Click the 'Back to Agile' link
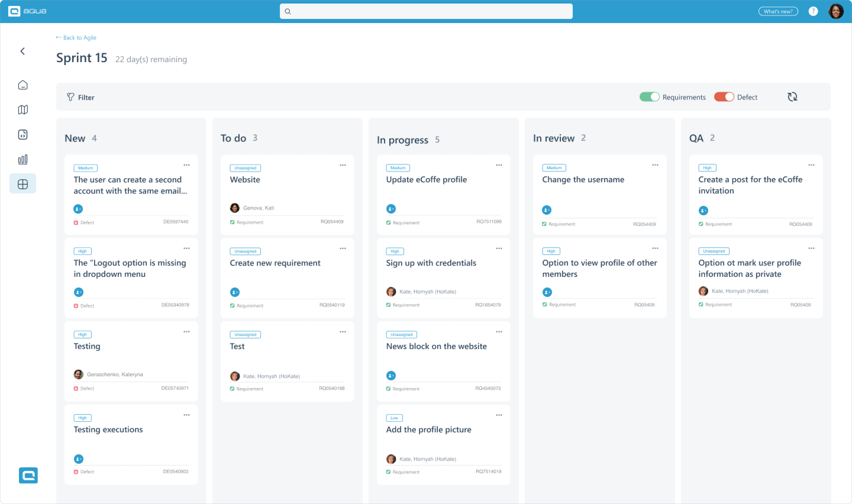 (x=76, y=37)
